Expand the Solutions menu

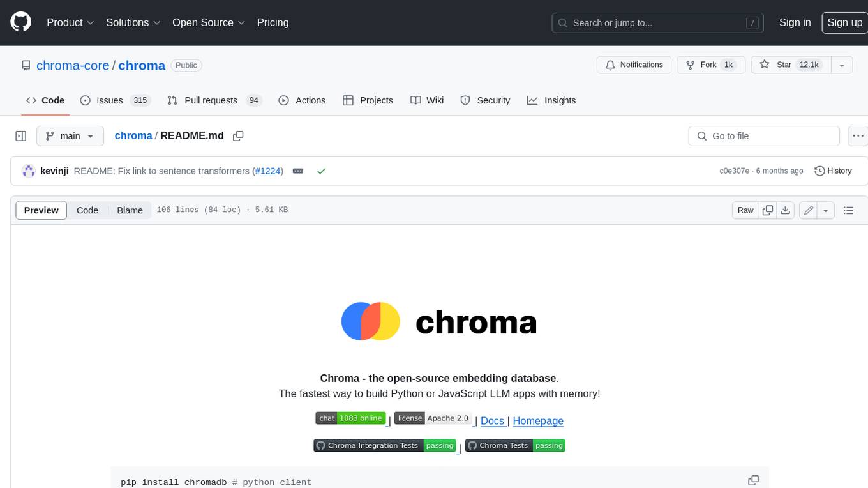coord(133,22)
